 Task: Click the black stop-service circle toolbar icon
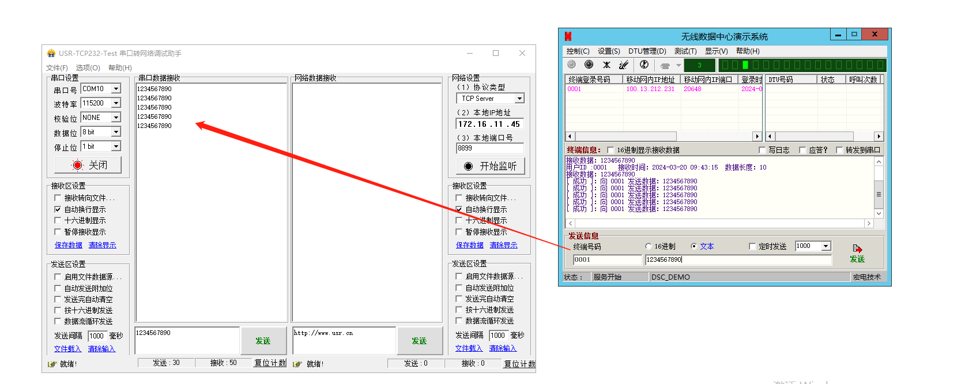(x=589, y=65)
